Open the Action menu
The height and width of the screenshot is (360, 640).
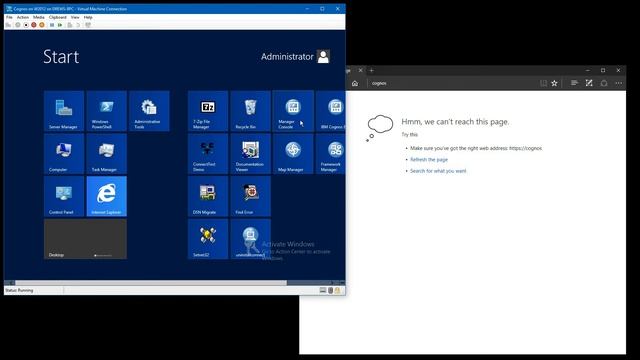pos(22,17)
